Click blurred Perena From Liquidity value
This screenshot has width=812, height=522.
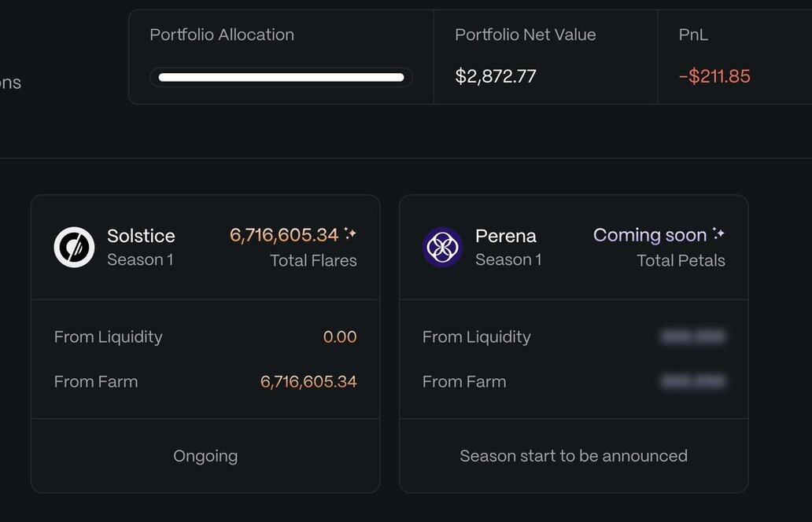tap(692, 336)
